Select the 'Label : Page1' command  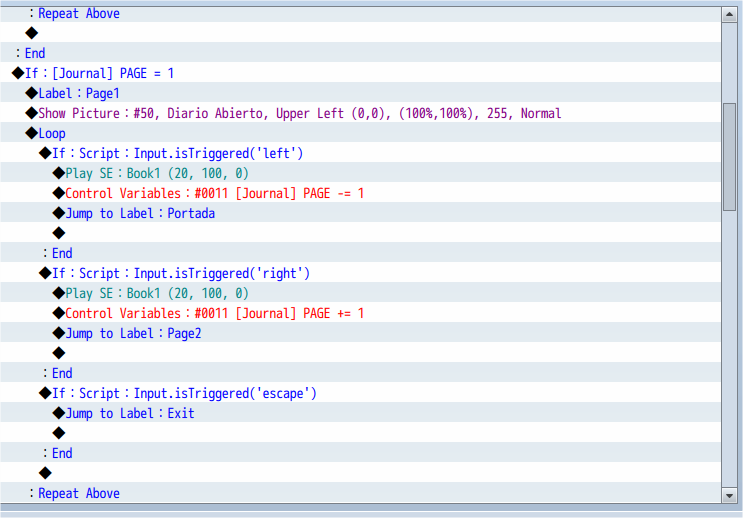pyautogui.click(x=360, y=93)
